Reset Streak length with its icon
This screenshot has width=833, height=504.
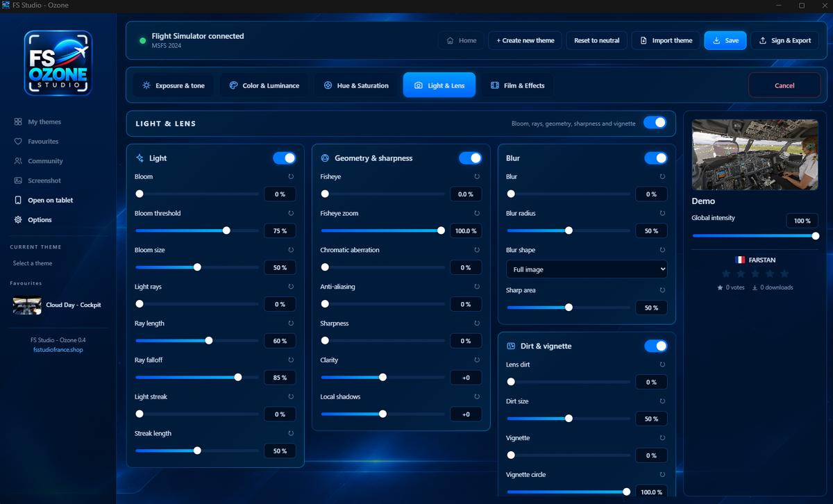tap(290, 433)
